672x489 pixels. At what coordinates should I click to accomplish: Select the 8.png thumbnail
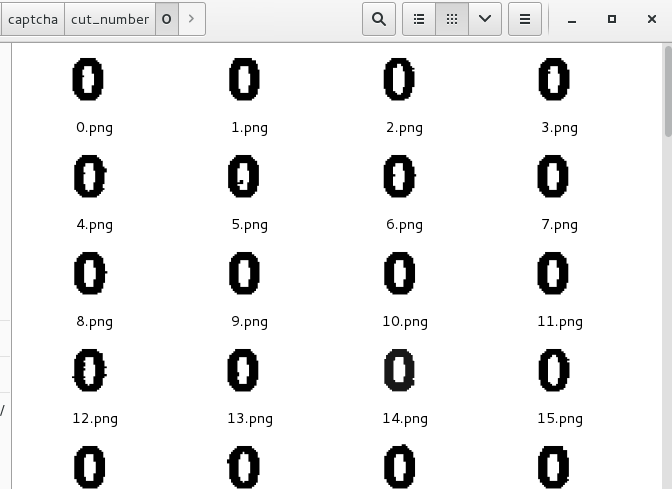point(90,273)
